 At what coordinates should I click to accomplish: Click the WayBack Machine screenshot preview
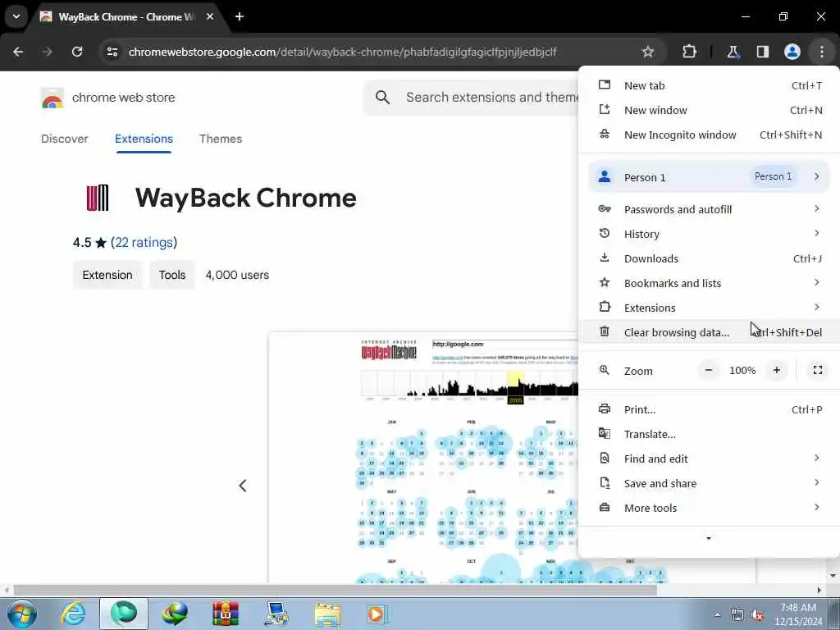[423, 458]
